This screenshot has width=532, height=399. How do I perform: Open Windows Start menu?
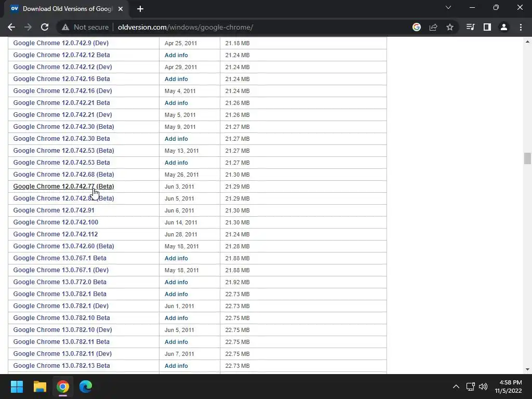[17, 387]
